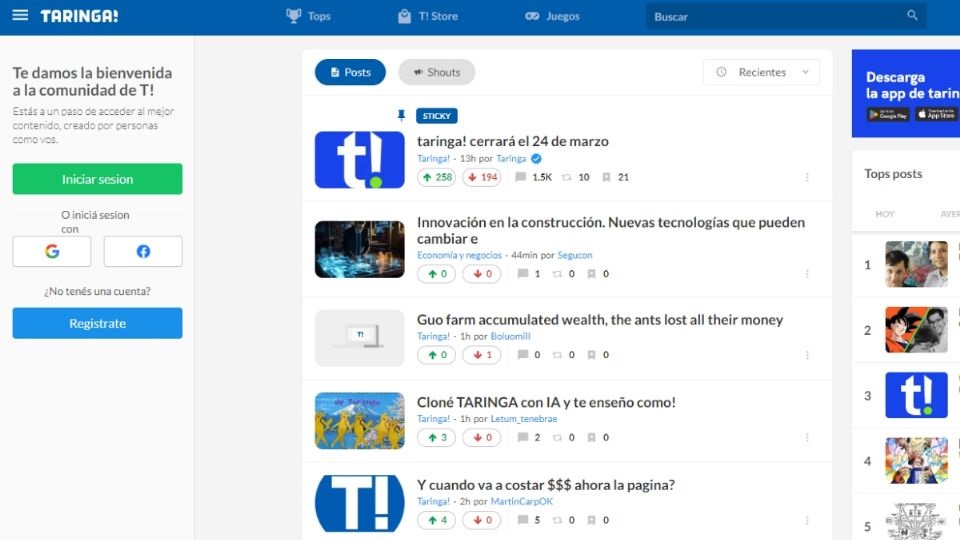Open options menu of 'Guo farm' post
The image size is (960, 540).
point(807,354)
